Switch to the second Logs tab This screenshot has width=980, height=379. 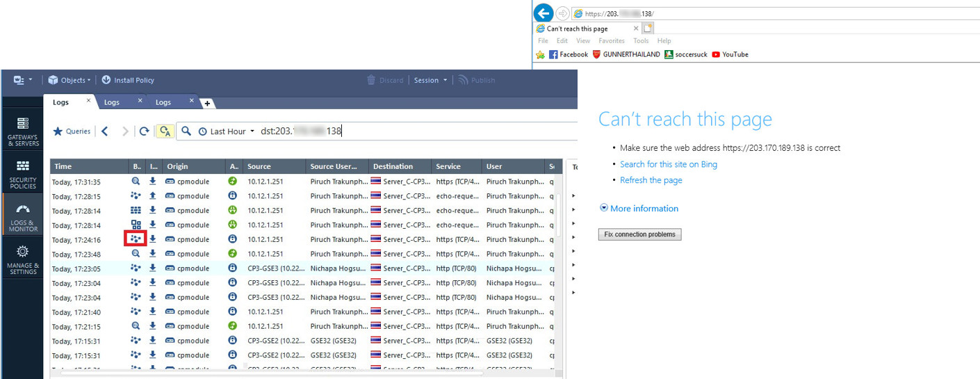tap(112, 102)
